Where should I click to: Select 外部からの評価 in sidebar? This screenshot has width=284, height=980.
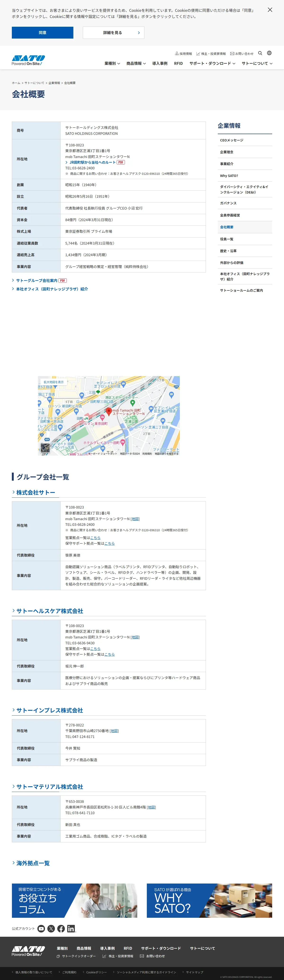(x=245, y=263)
